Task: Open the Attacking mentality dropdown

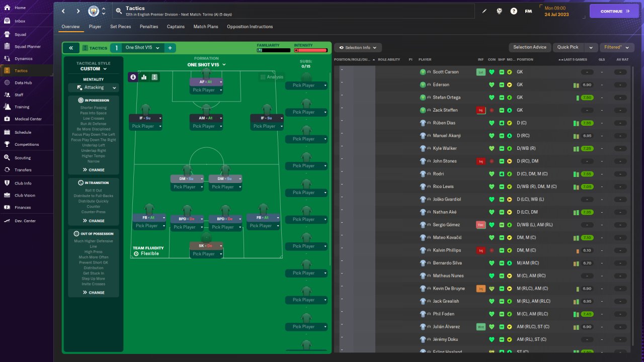Action: tap(94, 87)
